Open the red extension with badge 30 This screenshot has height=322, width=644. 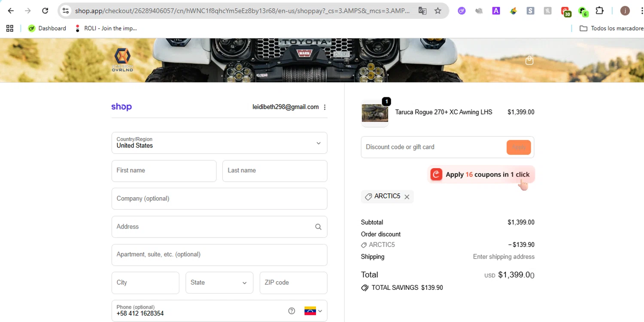pyautogui.click(x=565, y=12)
